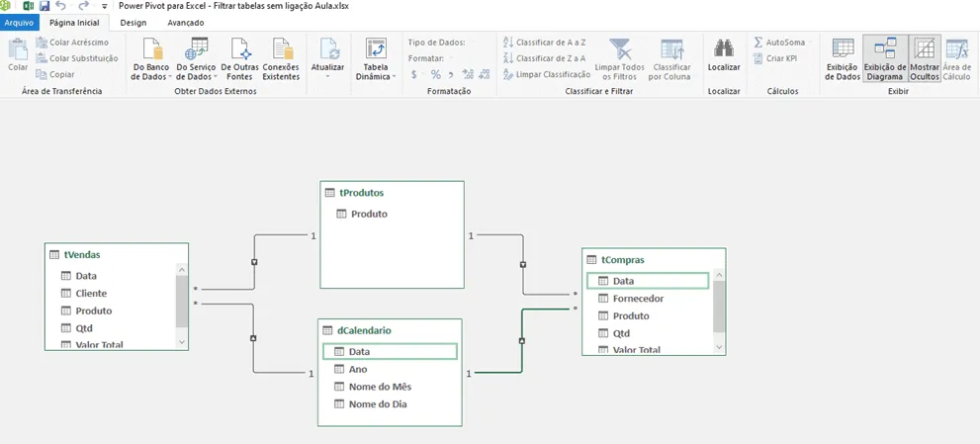Apply percent format icon
This screenshot has width=980, height=444.
[436, 74]
